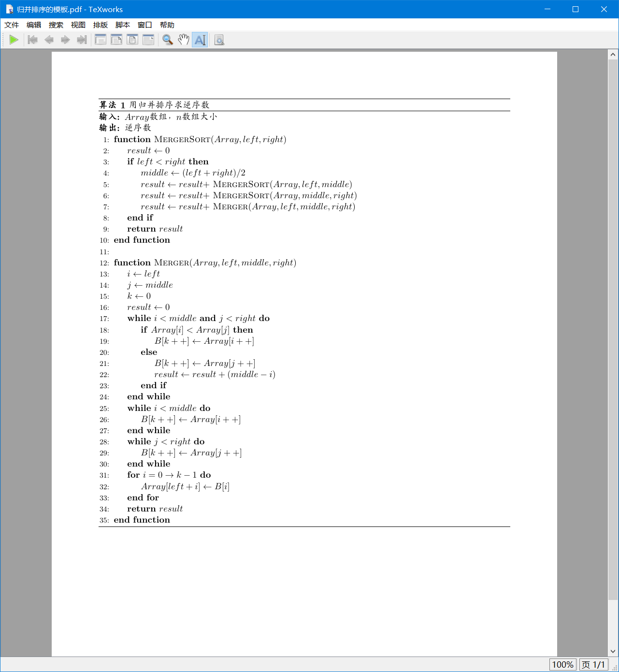Click line 34 'return result'

point(155,509)
